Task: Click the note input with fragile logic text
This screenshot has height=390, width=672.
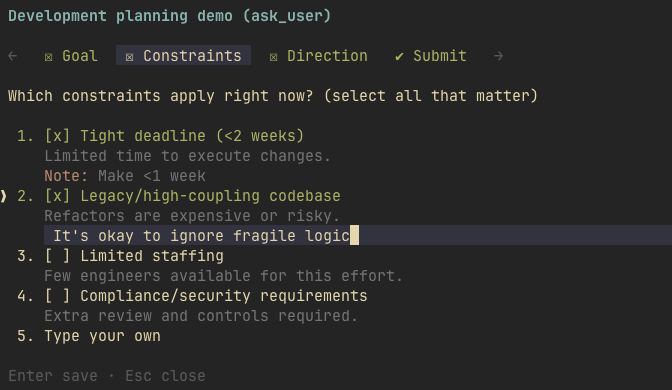Action: 358,235
